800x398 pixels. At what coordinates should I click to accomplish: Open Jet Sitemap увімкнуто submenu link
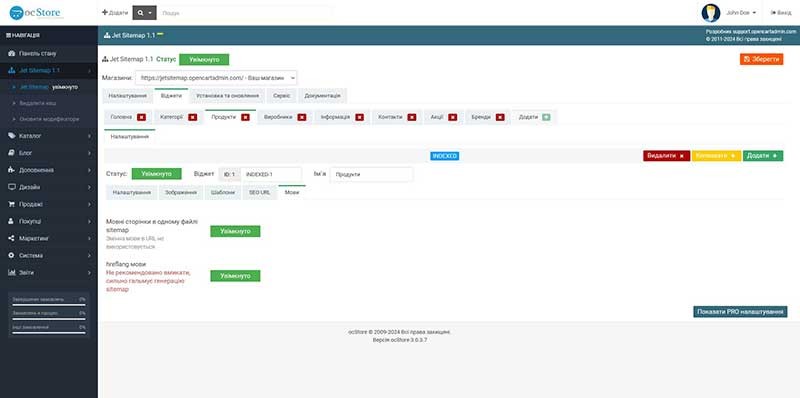click(x=48, y=87)
